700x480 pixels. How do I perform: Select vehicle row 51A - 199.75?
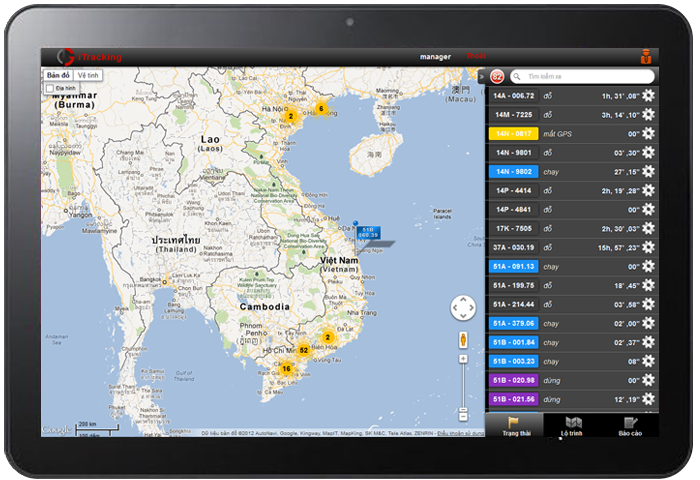pos(572,285)
